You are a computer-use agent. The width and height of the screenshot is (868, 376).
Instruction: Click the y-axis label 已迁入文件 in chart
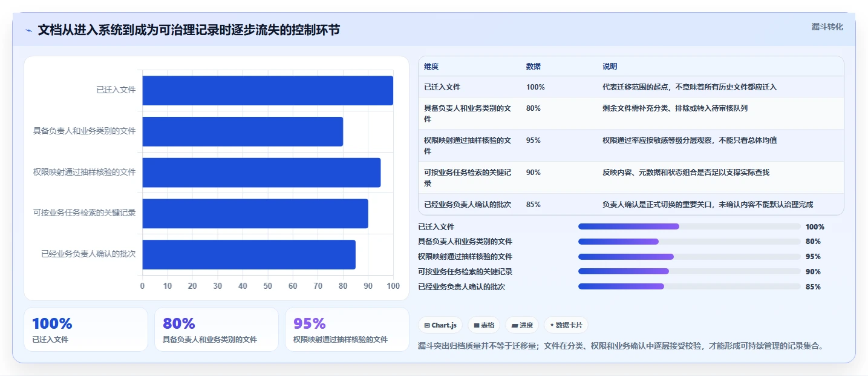click(116, 90)
